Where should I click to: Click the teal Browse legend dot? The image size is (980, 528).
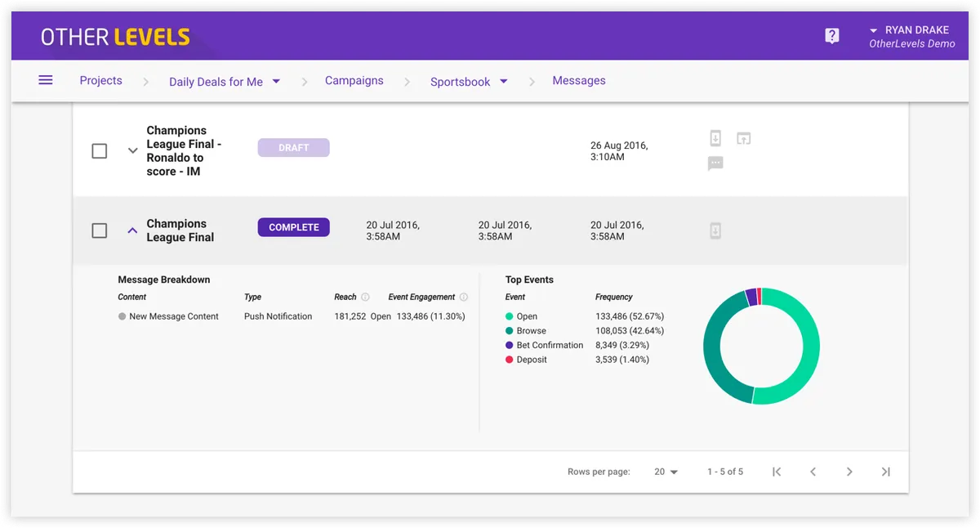click(x=510, y=331)
